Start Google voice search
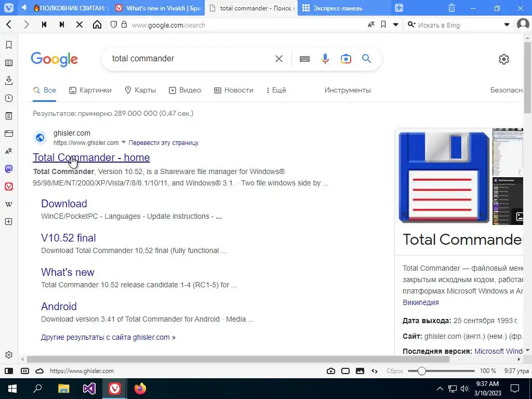 point(325,59)
